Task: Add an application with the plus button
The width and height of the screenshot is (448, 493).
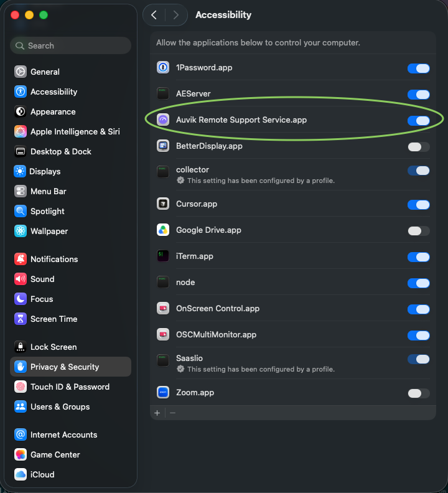Action: click(x=157, y=413)
